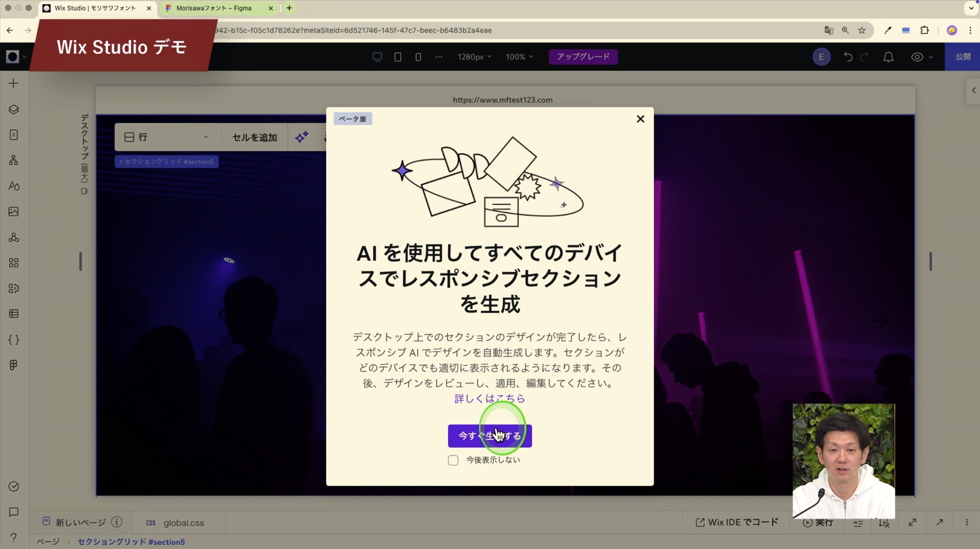Expand the collapsed right inspector panel

coord(973,90)
